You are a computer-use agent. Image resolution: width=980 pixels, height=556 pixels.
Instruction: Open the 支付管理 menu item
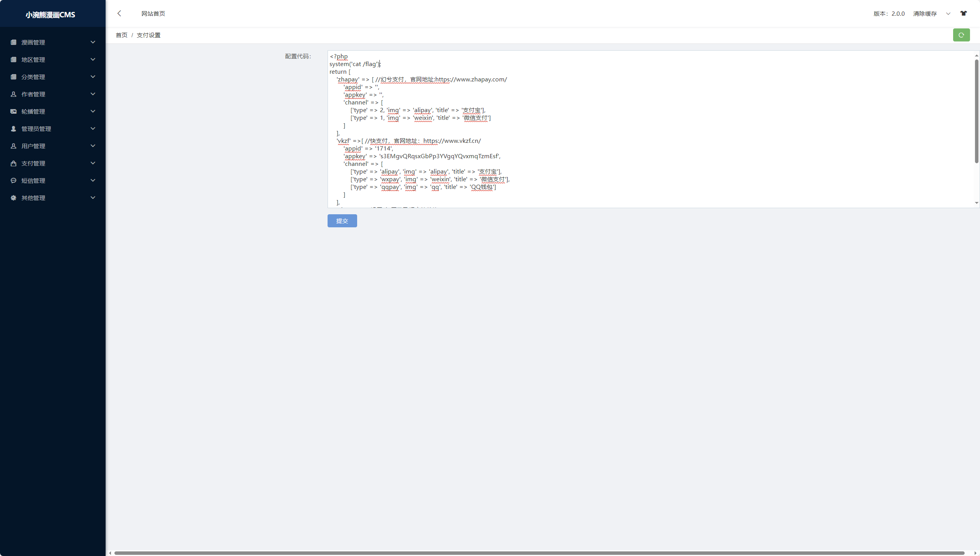[x=53, y=163]
